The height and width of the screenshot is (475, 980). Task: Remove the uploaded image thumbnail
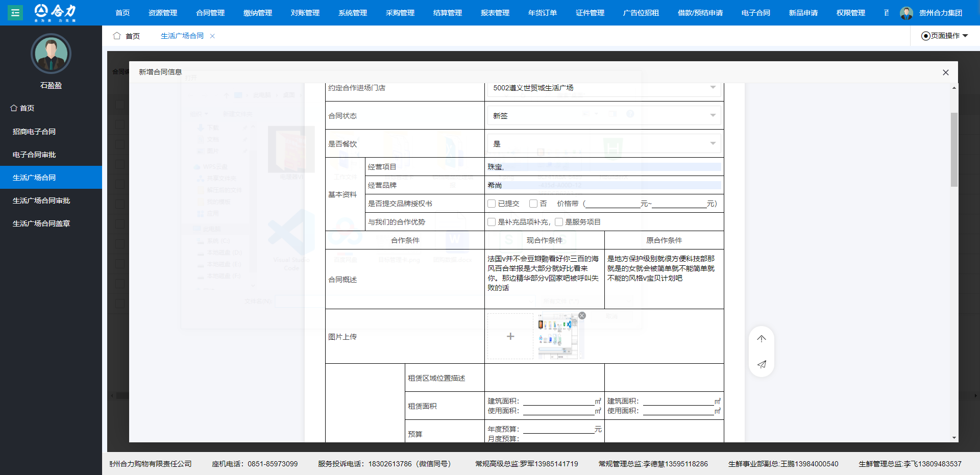pos(582,316)
